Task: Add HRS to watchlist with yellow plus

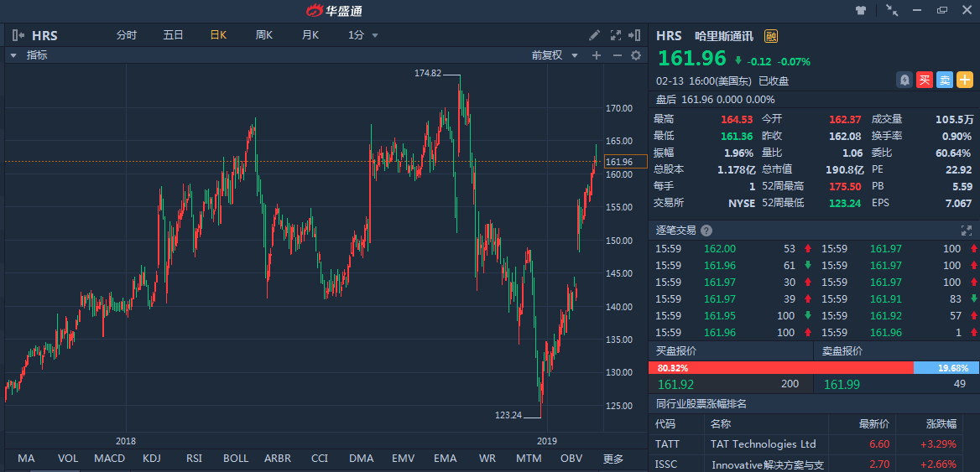Action: [x=965, y=80]
